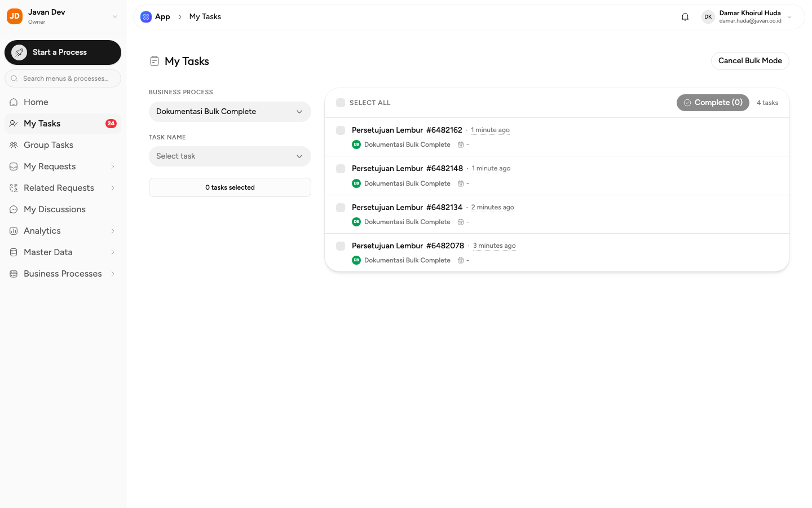812x508 pixels.
Task: Click the My Discussions chat icon
Action: (14, 209)
